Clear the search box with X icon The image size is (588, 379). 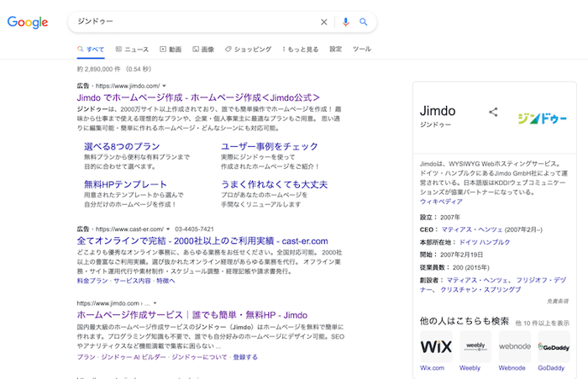click(x=324, y=22)
